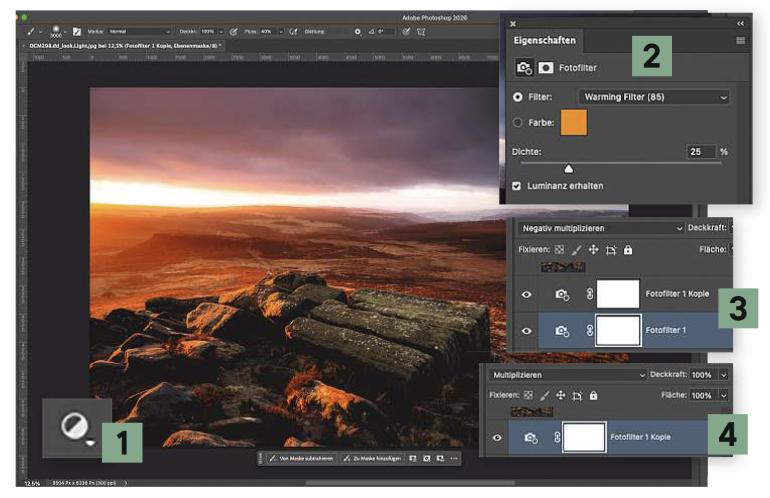Screen dimensions: 770x498
Task: Click the adjustment layer icon next to number 1
Action: pyautogui.click(x=77, y=427)
